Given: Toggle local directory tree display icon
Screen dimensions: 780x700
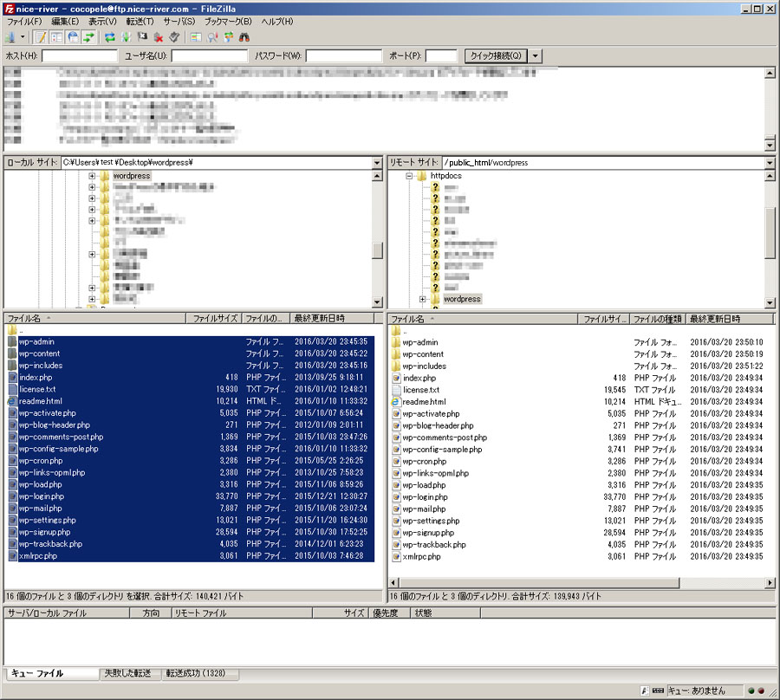Looking at the screenshot, I should (x=56, y=37).
